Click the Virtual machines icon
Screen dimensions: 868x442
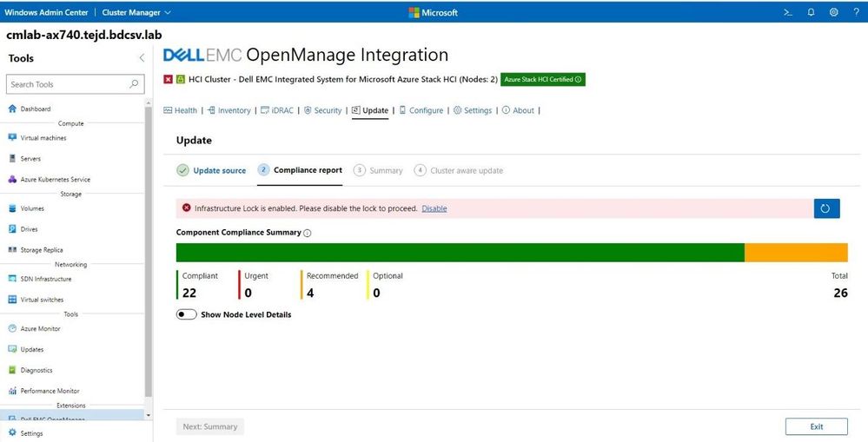(x=12, y=138)
